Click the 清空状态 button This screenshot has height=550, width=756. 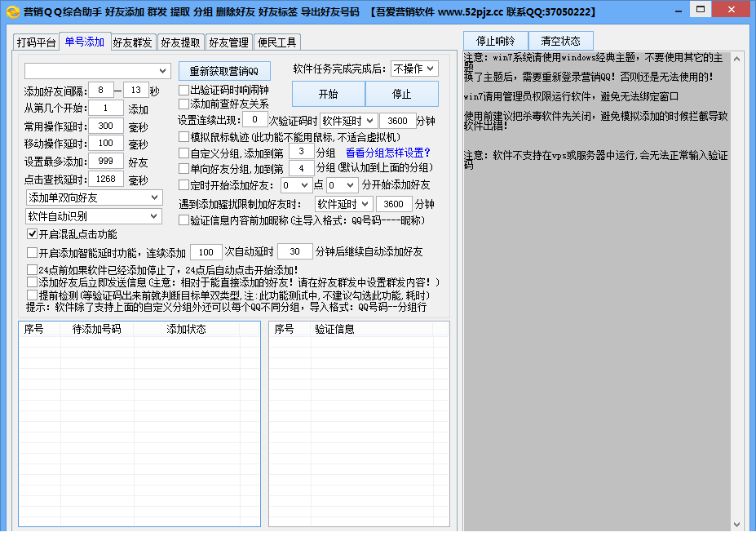561,41
